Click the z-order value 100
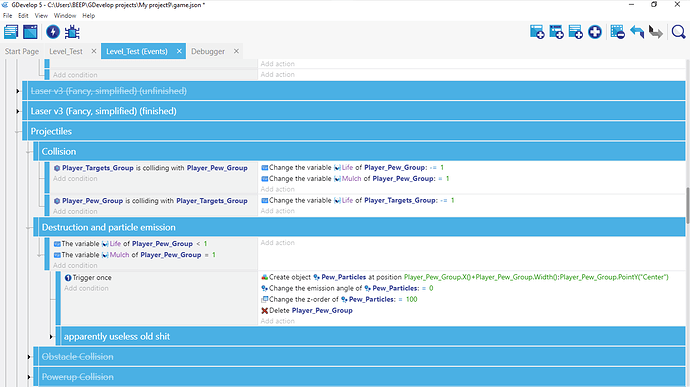This screenshot has width=690, height=387. 411,299
